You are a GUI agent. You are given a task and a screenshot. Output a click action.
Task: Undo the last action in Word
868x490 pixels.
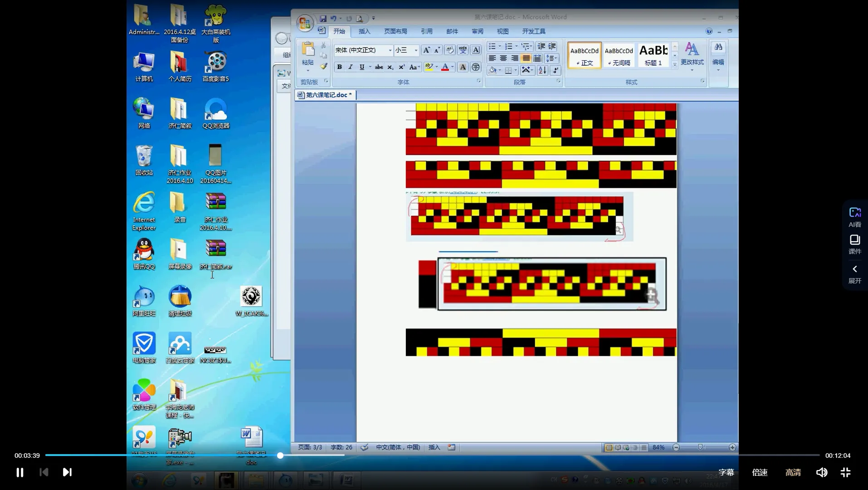pyautogui.click(x=333, y=19)
